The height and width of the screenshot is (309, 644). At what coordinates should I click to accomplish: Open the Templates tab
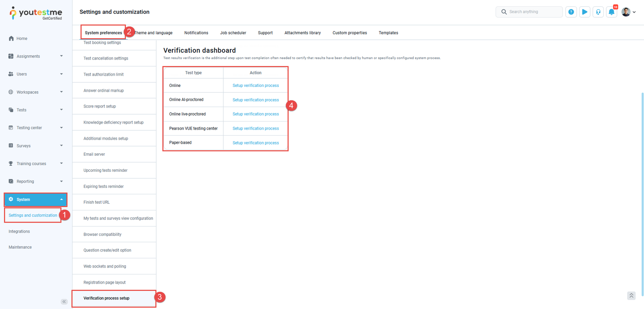coord(388,33)
